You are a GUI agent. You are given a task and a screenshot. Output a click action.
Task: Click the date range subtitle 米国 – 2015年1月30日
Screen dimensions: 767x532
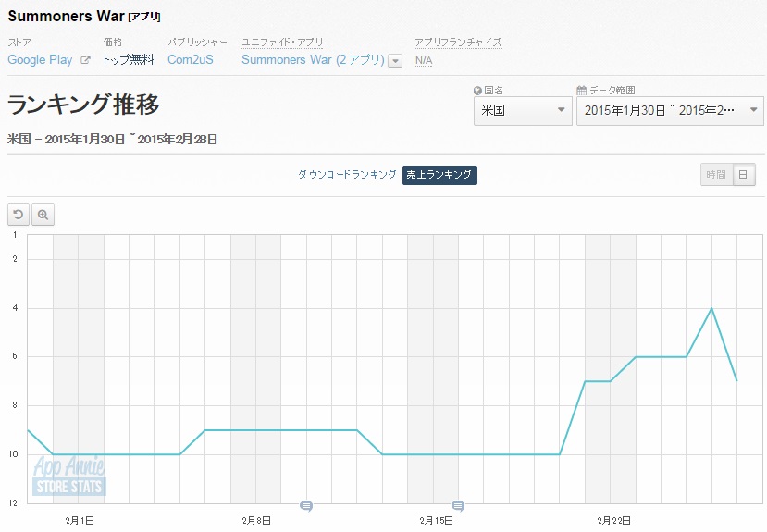point(113,140)
